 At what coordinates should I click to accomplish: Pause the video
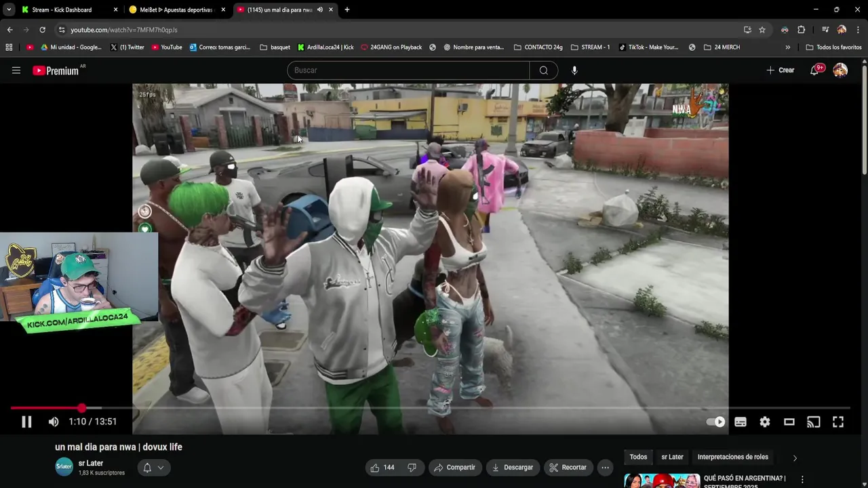click(26, 422)
